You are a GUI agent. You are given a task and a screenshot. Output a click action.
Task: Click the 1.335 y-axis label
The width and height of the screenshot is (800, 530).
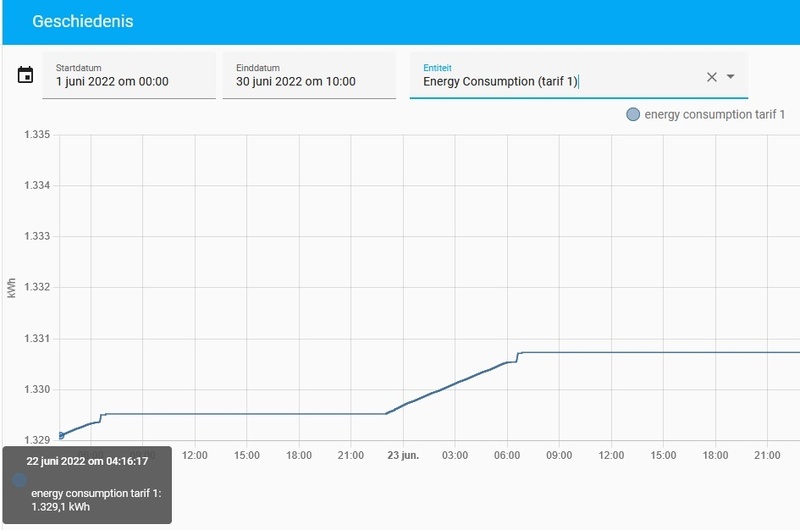pyautogui.click(x=37, y=135)
